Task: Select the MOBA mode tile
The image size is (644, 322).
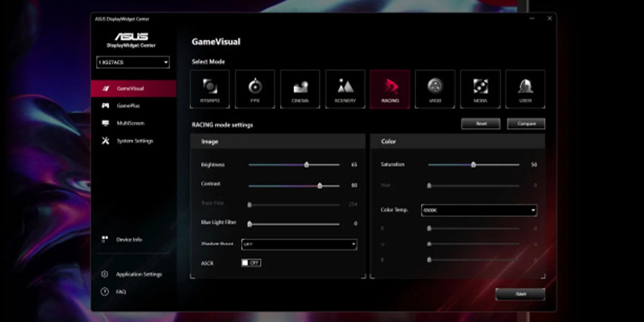Action: [480, 89]
